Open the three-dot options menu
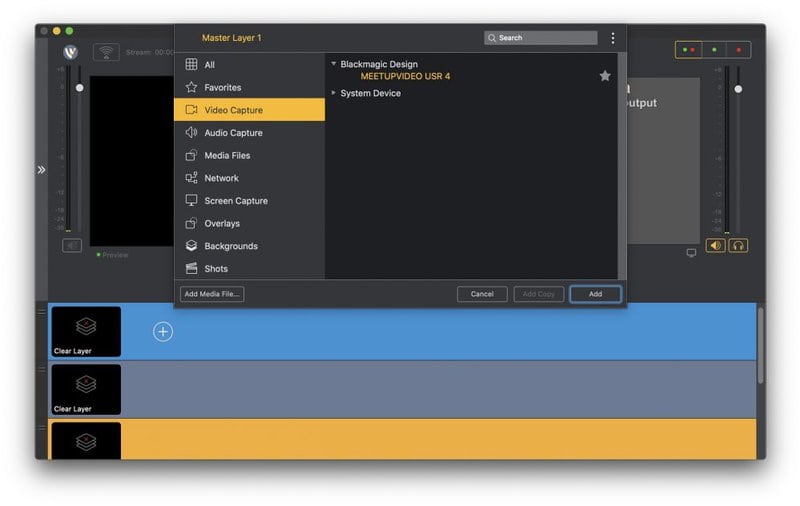Screen dimensions: 800x506 (x=613, y=38)
